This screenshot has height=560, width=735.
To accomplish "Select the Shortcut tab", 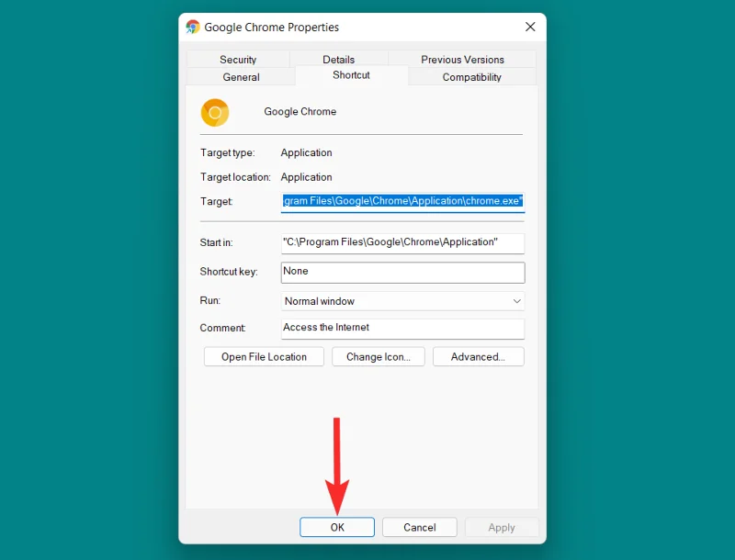I will click(x=350, y=75).
